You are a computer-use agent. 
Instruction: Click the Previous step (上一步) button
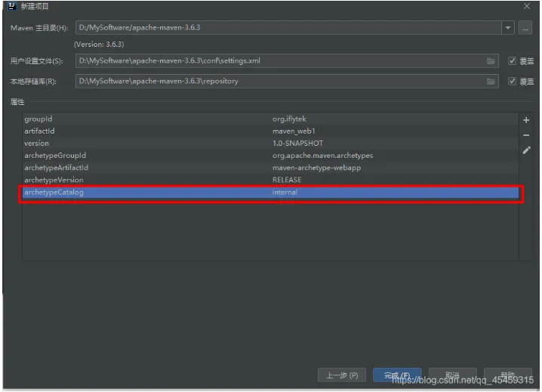point(342,375)
